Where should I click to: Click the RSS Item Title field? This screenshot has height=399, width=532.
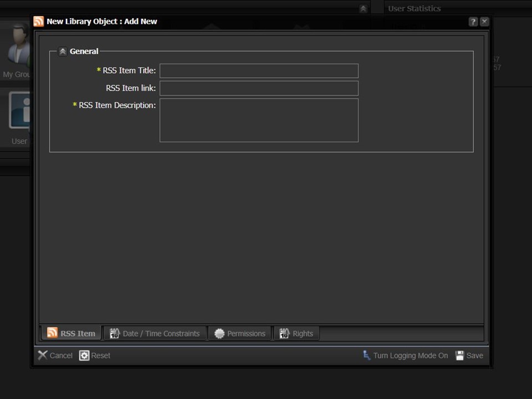pyautogui.click(x=259, y=70)
